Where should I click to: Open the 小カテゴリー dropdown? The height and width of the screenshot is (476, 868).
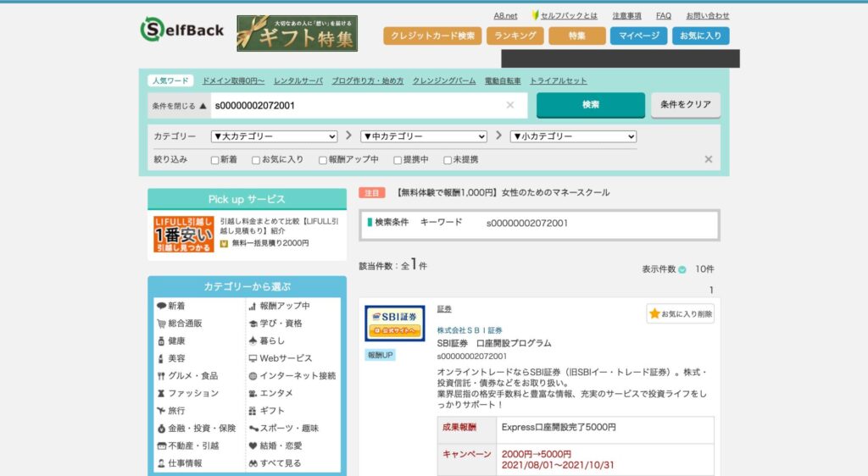[574, 136]
